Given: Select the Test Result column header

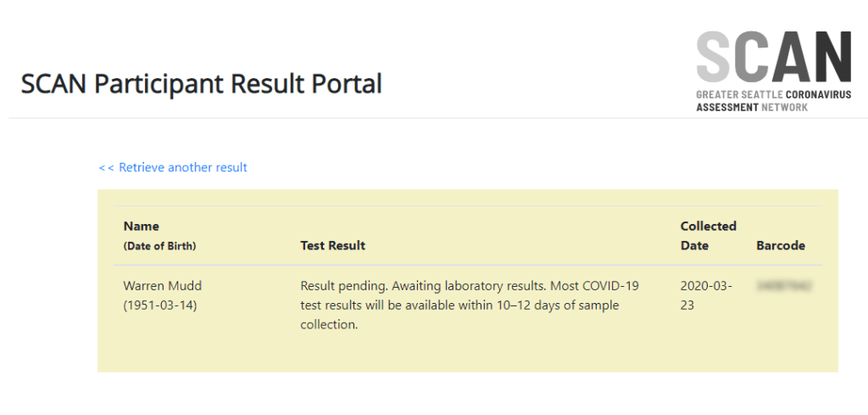Looking at the screenshot, I should coord(332,245).
